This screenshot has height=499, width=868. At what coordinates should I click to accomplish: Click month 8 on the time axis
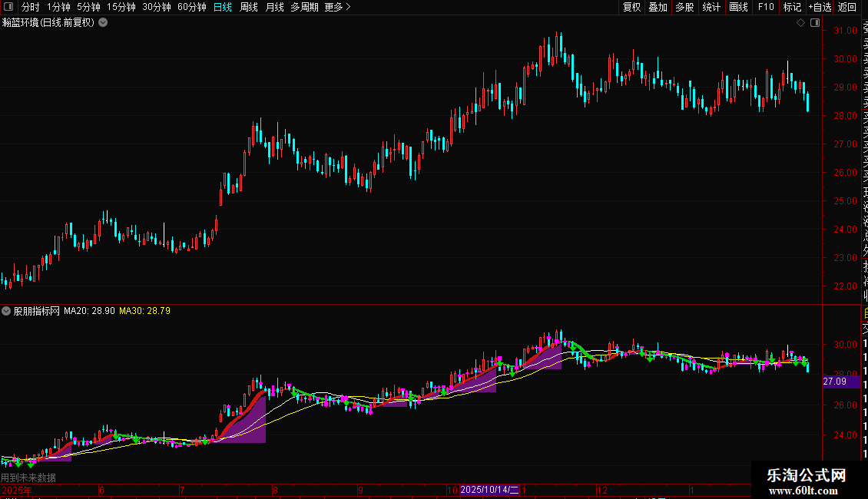[x=275, y=490]
